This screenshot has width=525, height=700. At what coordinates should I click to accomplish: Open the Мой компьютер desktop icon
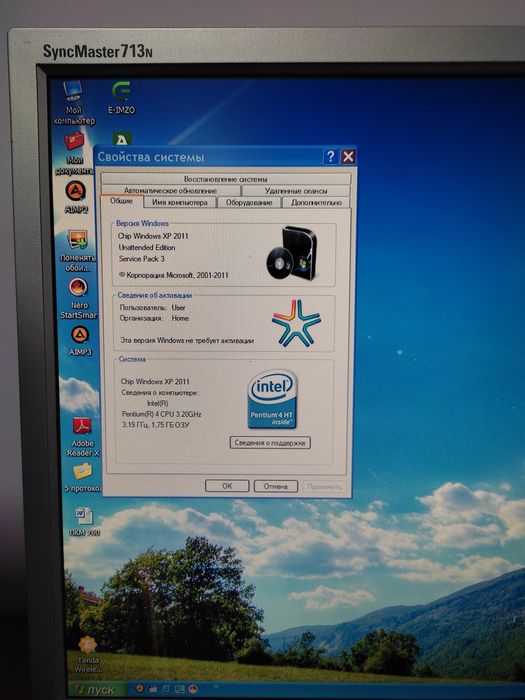coord(74,103)
